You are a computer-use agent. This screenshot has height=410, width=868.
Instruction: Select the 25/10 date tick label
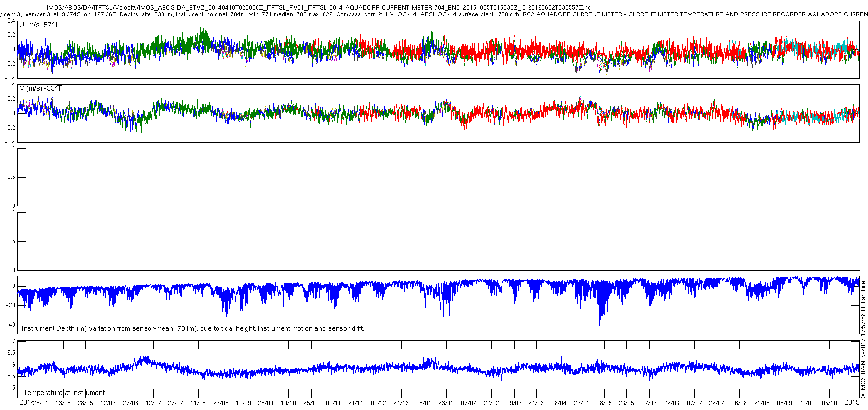pyautogui.click(x=311, y=403)
